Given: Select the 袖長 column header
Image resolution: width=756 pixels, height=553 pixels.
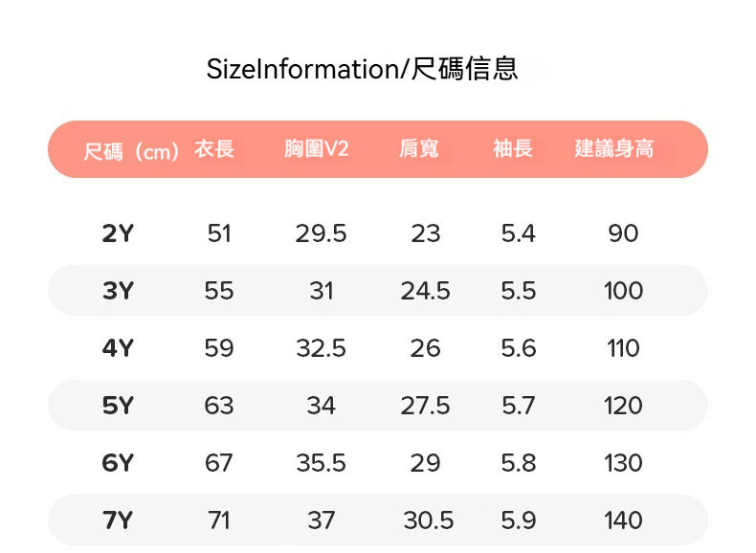Looking at the screenshot, I should 513,149.
